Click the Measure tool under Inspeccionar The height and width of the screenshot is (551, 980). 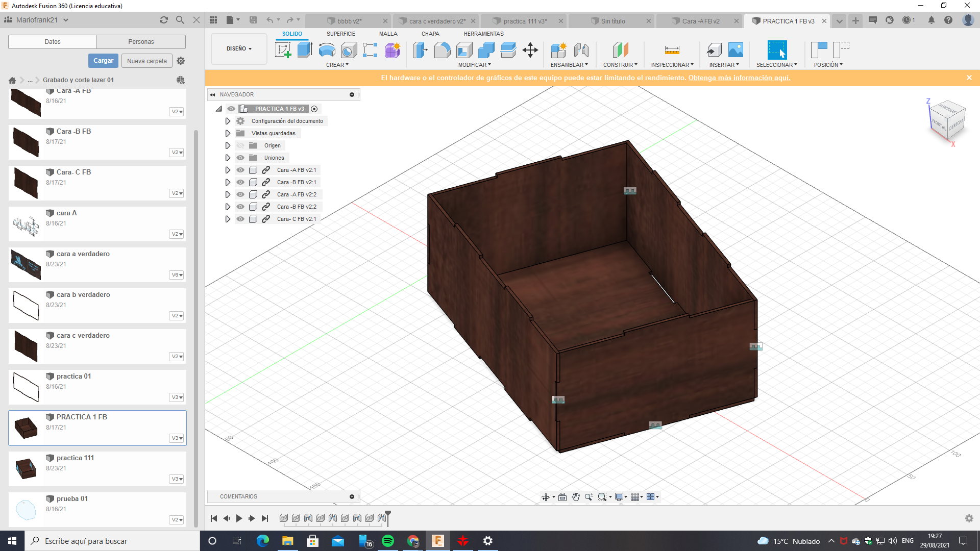pos(672,50)
